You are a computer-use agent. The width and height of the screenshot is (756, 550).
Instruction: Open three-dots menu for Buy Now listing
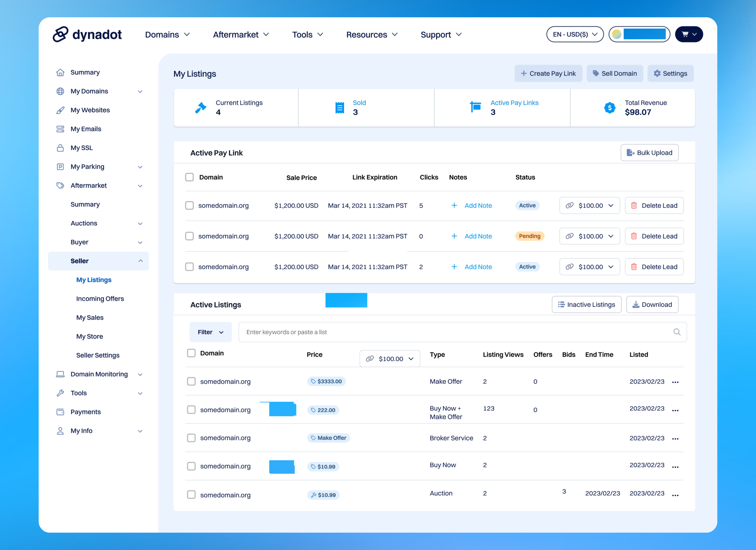[675, 467]
